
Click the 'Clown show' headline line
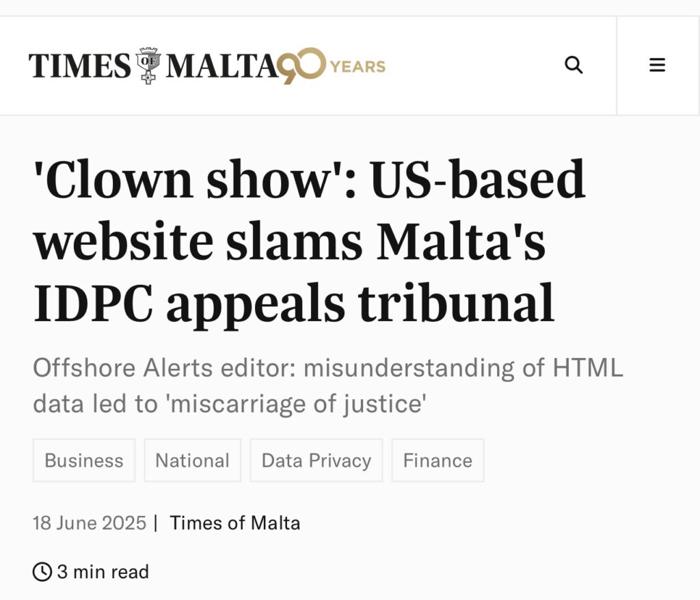coord(309,179)
